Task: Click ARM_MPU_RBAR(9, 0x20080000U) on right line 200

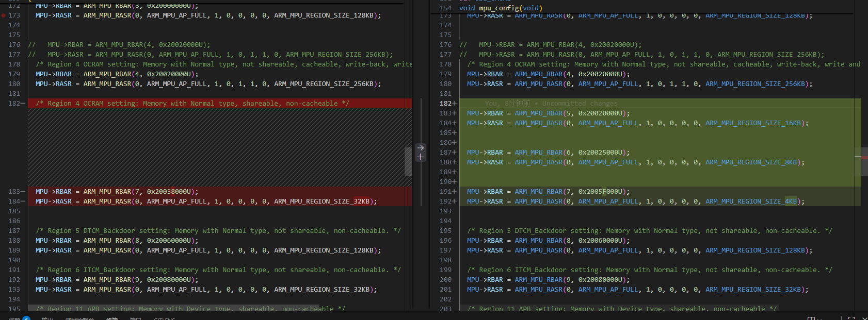Action: coord(570,280)
